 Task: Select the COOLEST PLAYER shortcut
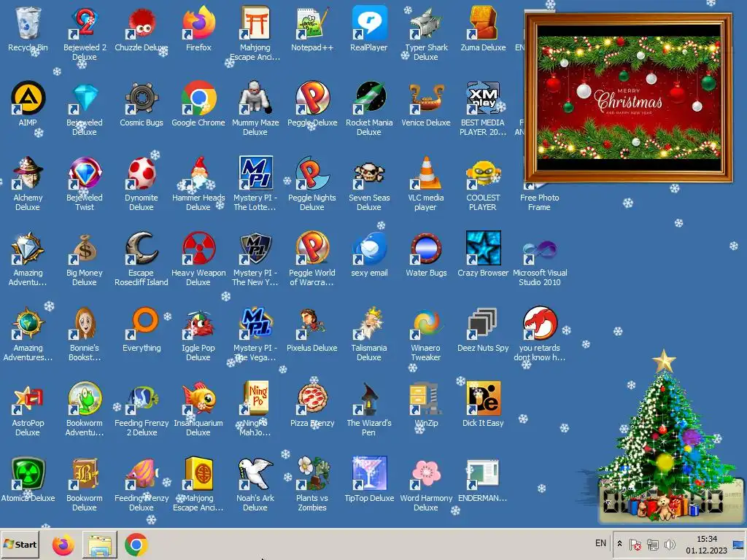coord(483,174)
